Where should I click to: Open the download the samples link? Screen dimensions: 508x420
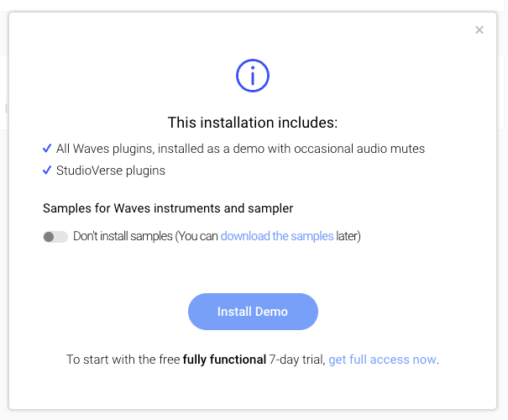pos(277,236)
